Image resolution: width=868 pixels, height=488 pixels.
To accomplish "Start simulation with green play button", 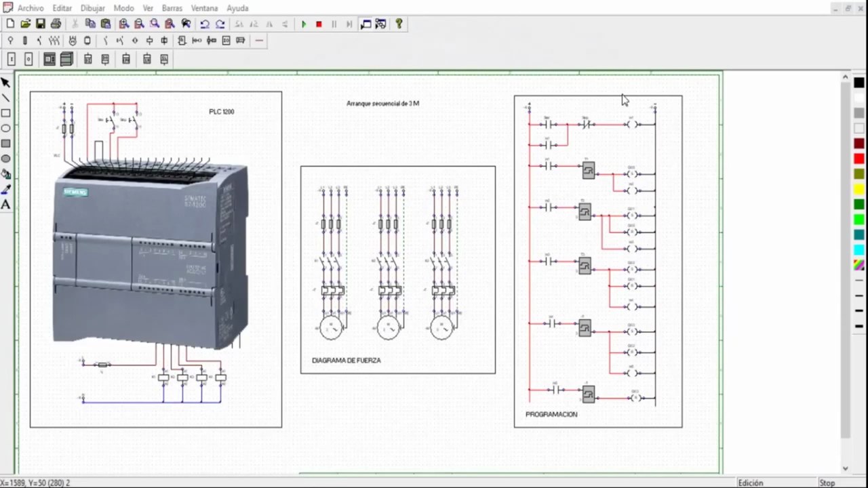I will tap(304, 24).
